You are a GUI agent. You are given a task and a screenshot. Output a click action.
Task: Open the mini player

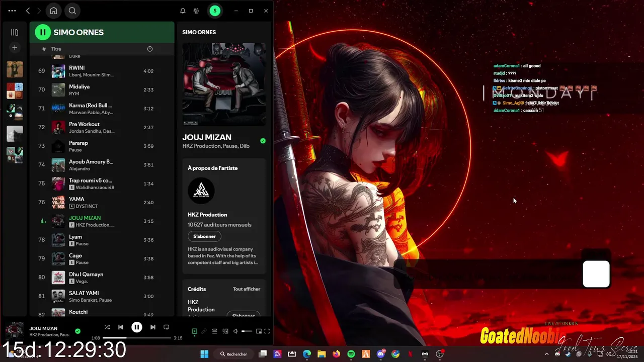tap(259, 331)
